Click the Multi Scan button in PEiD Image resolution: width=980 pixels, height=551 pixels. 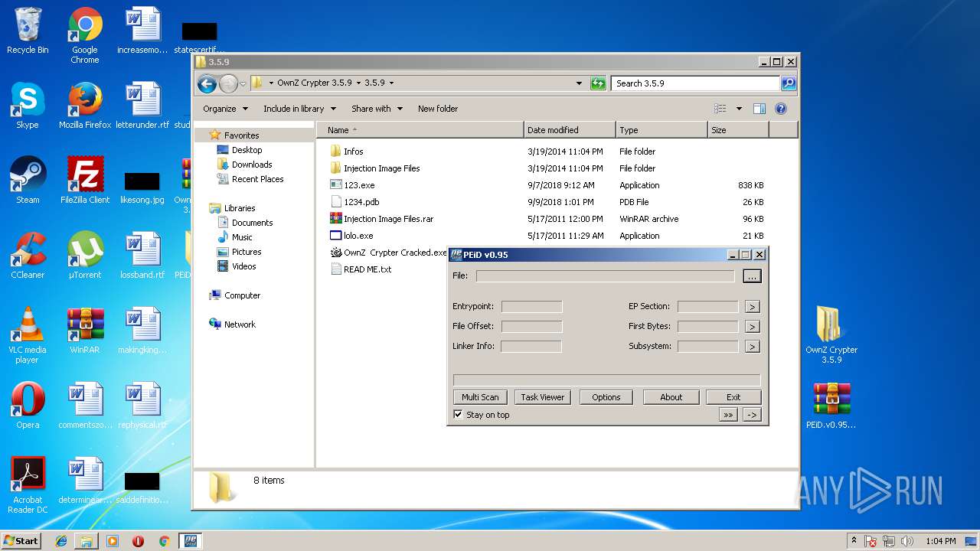480,397
